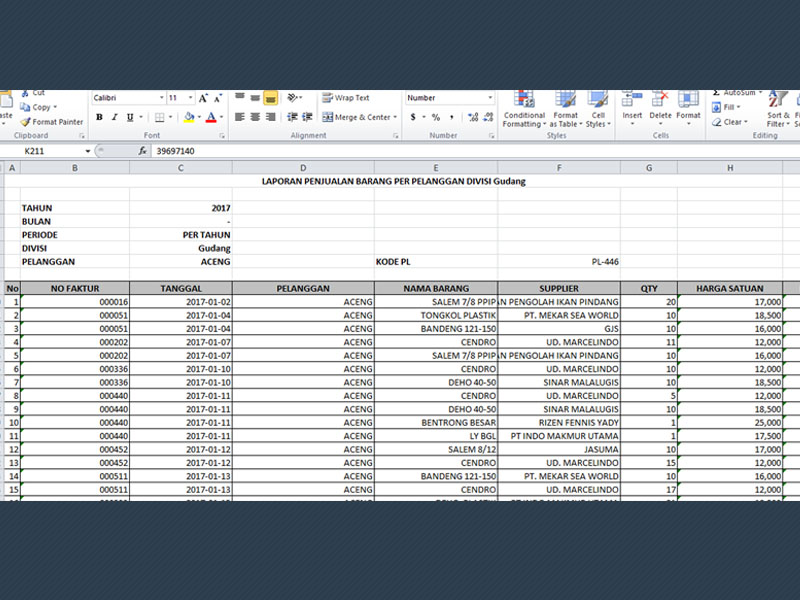Click the Increase Font Size icon
The height and width of the screenshot is (600, 800).
(x=203, y=98)
